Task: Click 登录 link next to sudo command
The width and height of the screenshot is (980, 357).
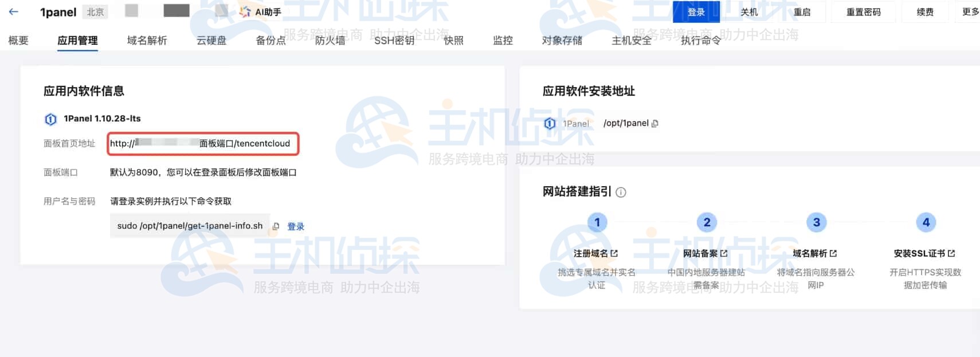Action: (x=296, y=226)
